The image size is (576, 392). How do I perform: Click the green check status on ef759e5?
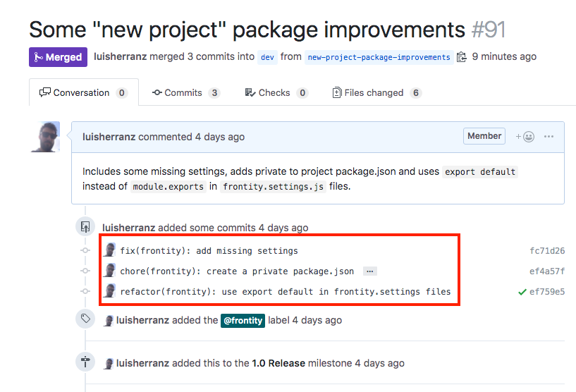click(x=522, y=292)
